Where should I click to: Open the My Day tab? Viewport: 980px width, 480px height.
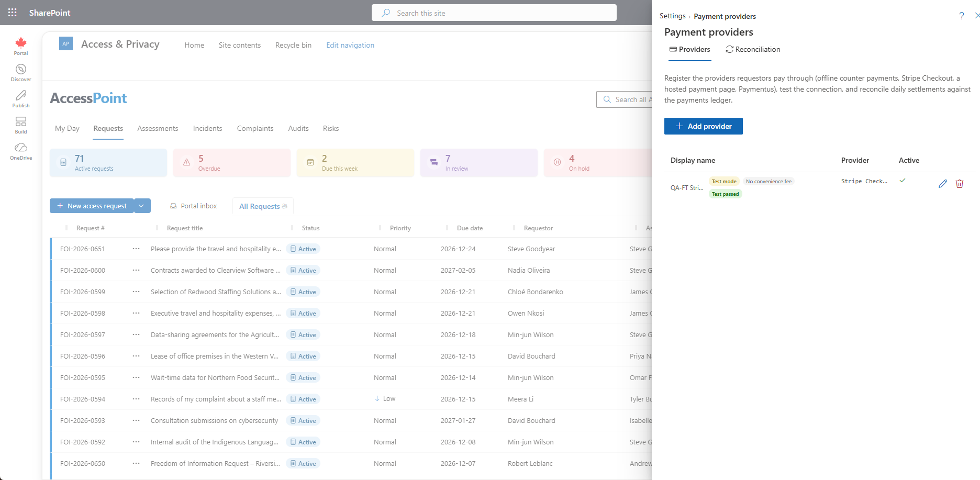click(67, 128)
